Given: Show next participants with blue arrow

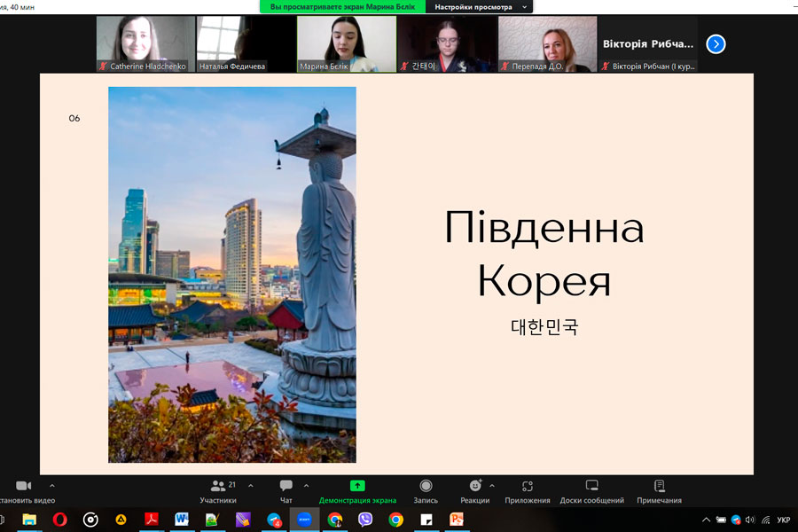Looking at the screenshot, I should pos(716,43).
